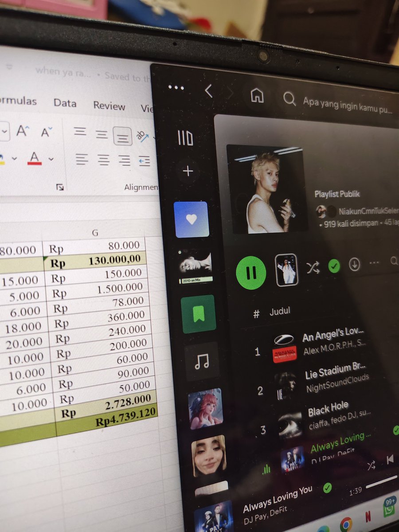Image resolution: width=399 pixels, height=532 pixels.
Task: Open the Formulas tab in Excel
Action: coord(18,101)
